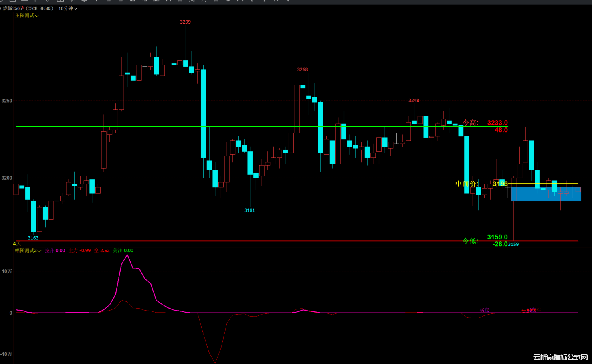
Task: Click the 拉升 0.00 indicator value
Action: [55, 251]
